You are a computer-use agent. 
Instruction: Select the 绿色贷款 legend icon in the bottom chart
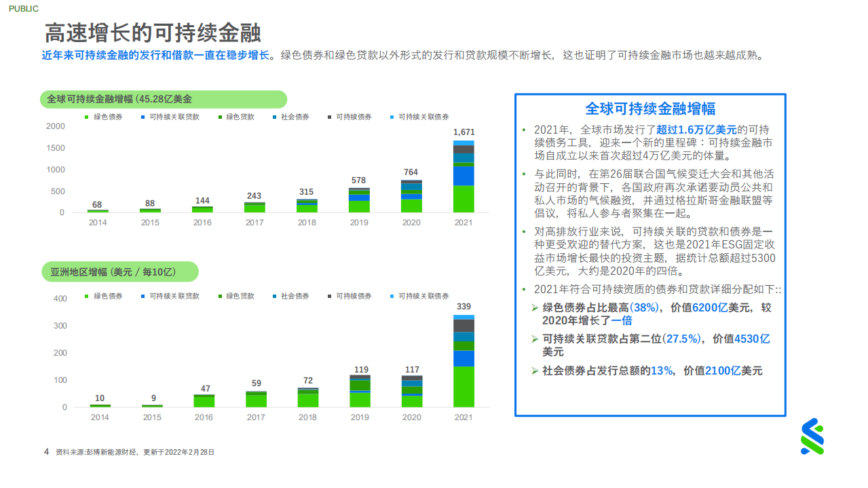point(220,297)
